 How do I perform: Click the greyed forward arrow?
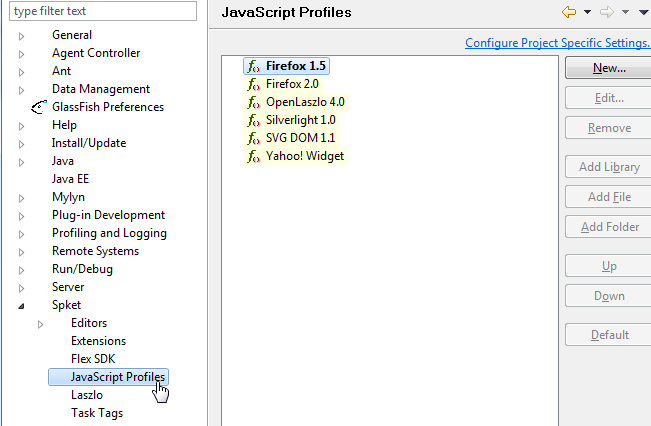[x=607, y=12]
